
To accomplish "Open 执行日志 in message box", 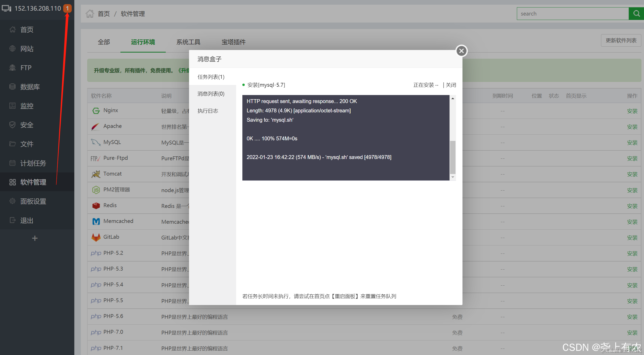I will point(208,111).
